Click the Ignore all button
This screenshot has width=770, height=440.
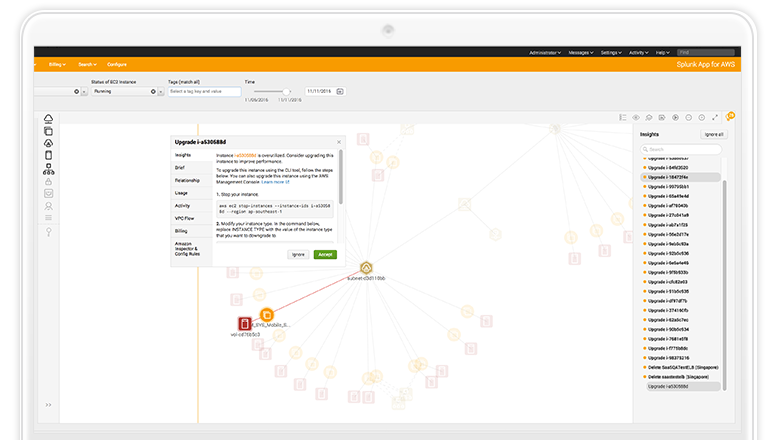pyautogui.click(x=714, y=135)
